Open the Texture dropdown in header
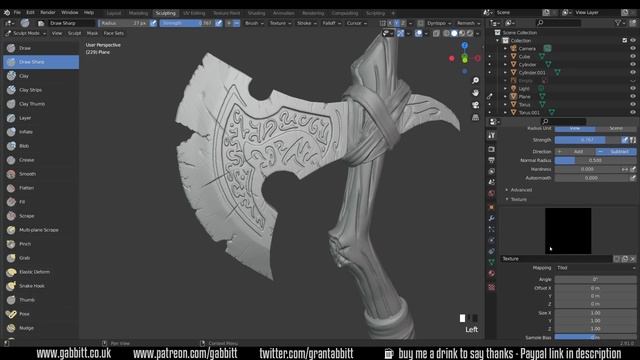The width and height of the screenshot is (640, 360). (280, 23)
